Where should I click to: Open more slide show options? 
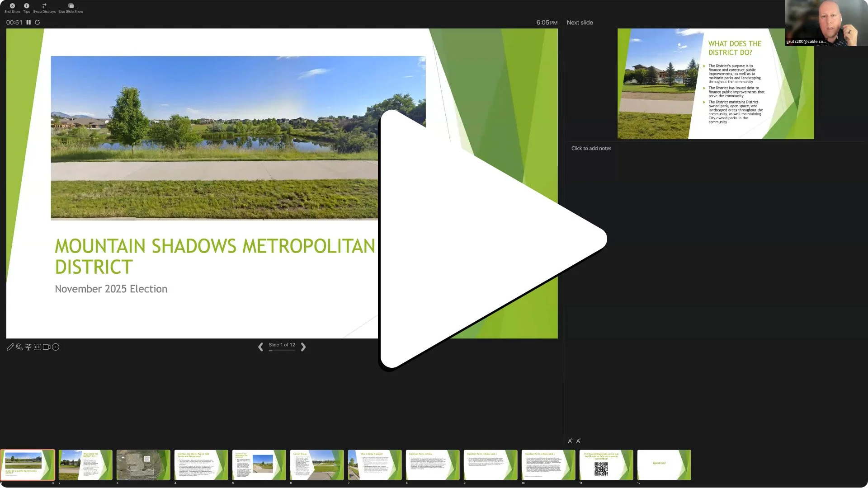(56, 347)
